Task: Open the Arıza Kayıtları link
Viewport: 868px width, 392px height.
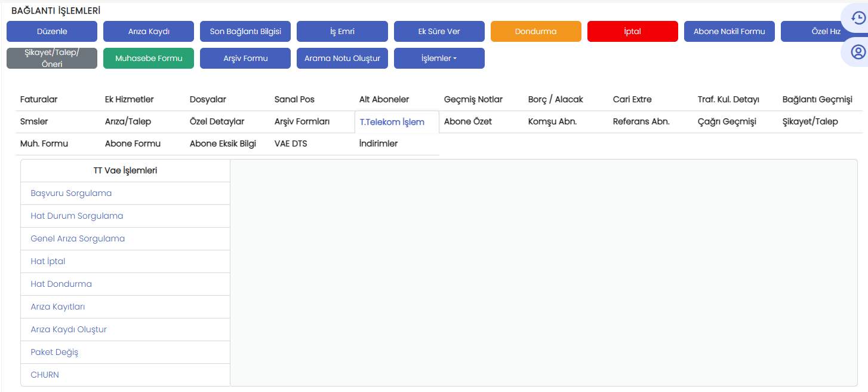Action: tap(58, 307)
